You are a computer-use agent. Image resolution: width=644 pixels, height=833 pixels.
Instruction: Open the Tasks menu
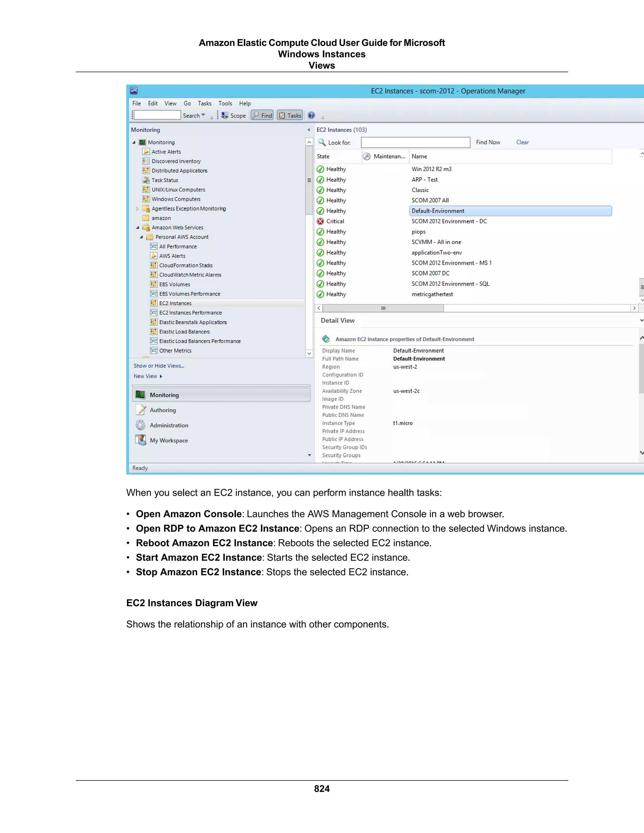[204, 103]
